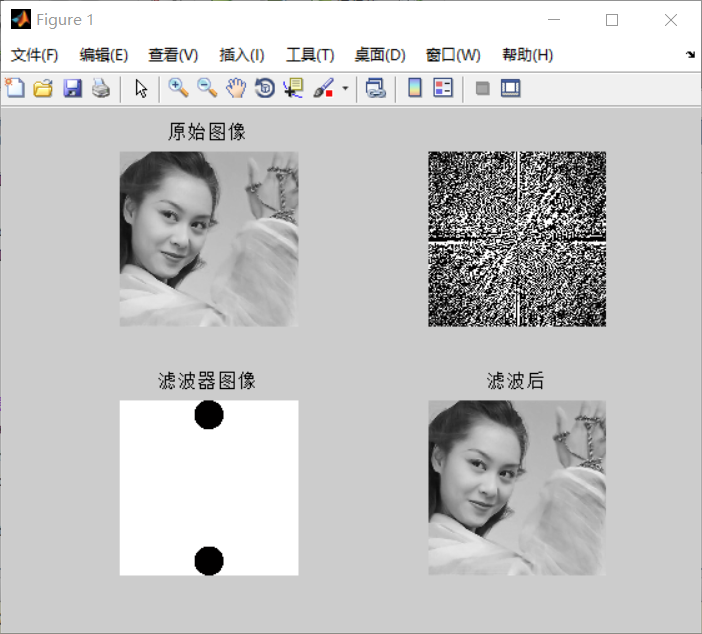This screenshot has width=702, height=634.
Task: Click the Link Plot toolbar icon
Action: [x=376, y=88]
